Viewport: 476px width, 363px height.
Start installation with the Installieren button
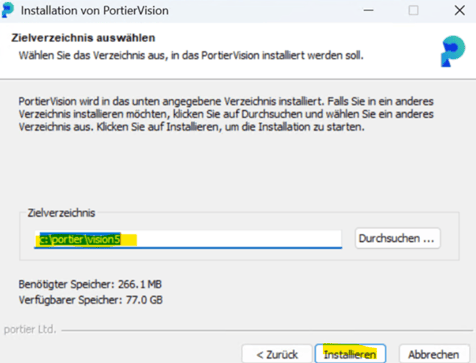click(350, 354)
